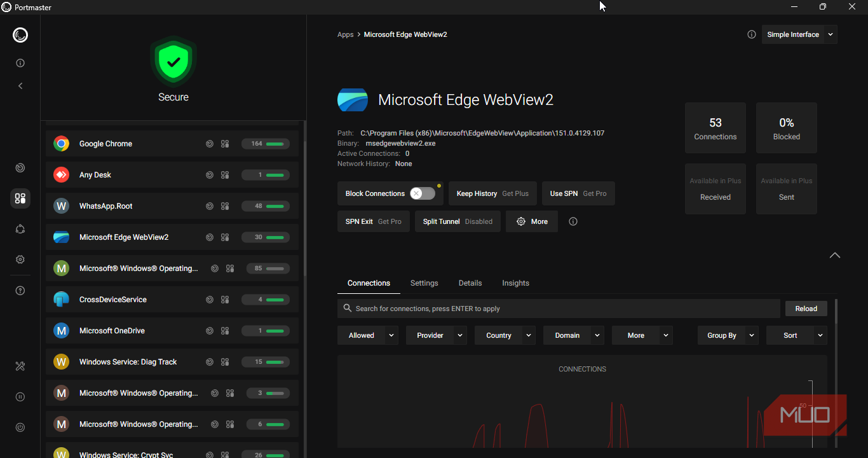This screenshot has height=458, width=868.
Task: Click the SPN Exit Get Pro button
Action: 374,221
